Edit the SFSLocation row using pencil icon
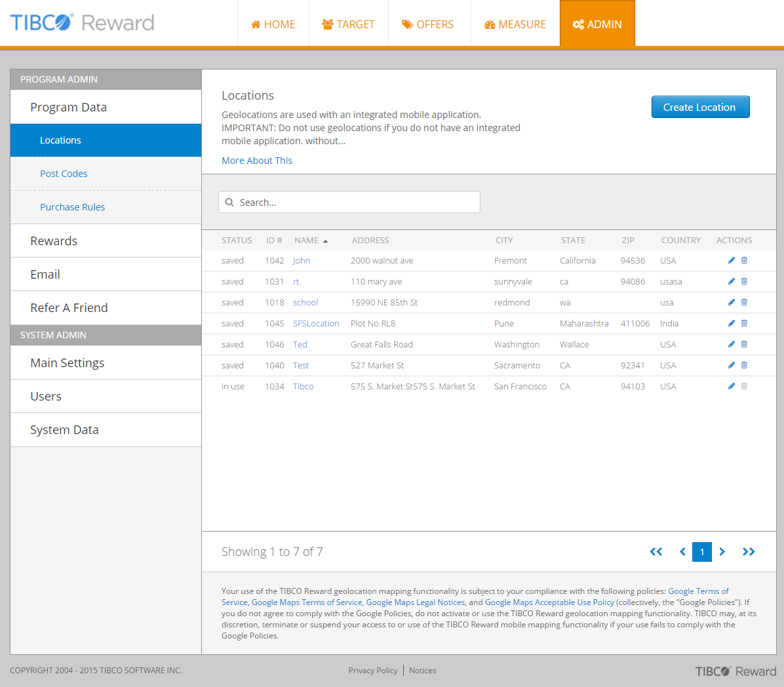 [x=732, y=323]
